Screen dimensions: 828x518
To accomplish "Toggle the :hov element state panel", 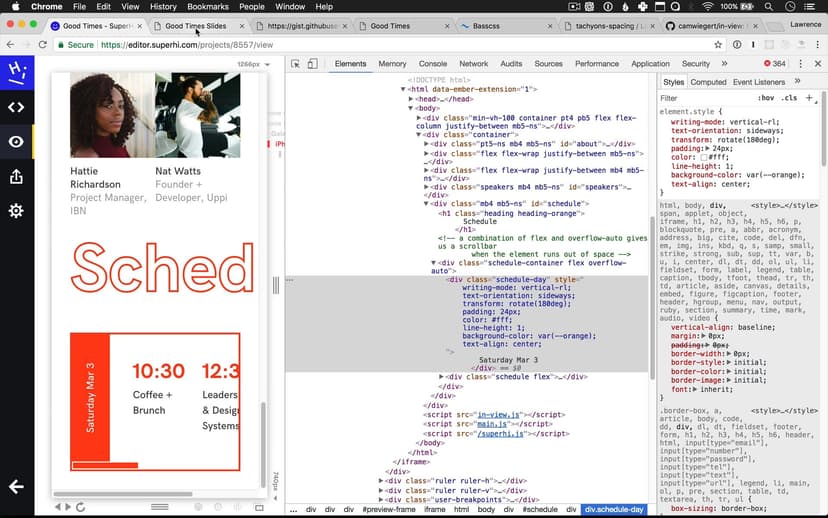I will coord(766,98).
